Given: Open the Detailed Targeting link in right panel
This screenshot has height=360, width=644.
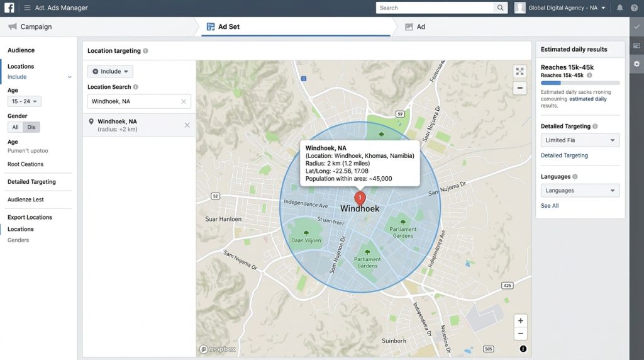Looking at the screenshot, I should [564, 155].
